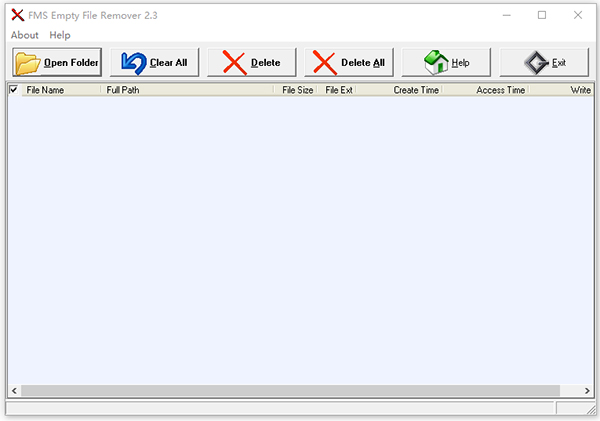600x421 pixels.
Task: Click the Help toolbar button with house icon
Action: tap(446, 62)
